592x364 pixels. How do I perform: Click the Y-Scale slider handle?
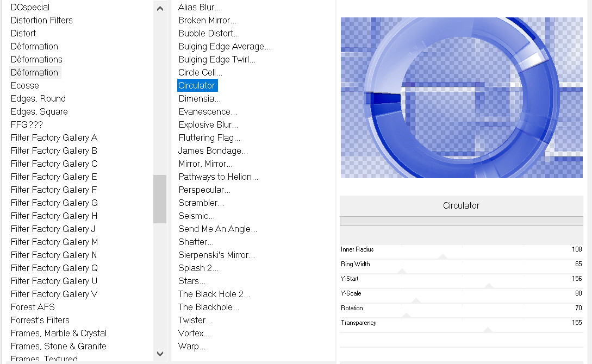(416, 300)
